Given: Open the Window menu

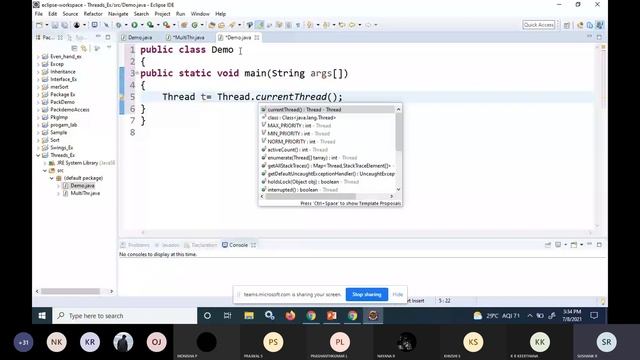Looking at the screenshot, I should coord(200,14).
